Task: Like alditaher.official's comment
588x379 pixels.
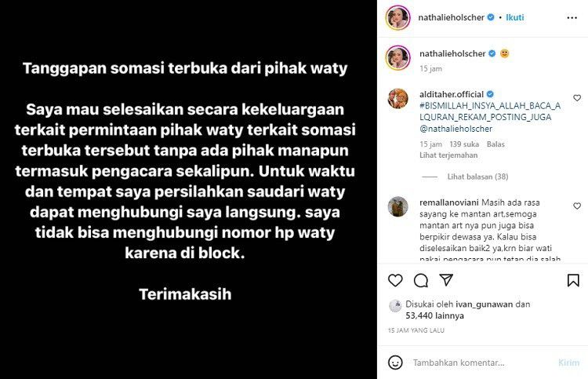Action: 577,98
